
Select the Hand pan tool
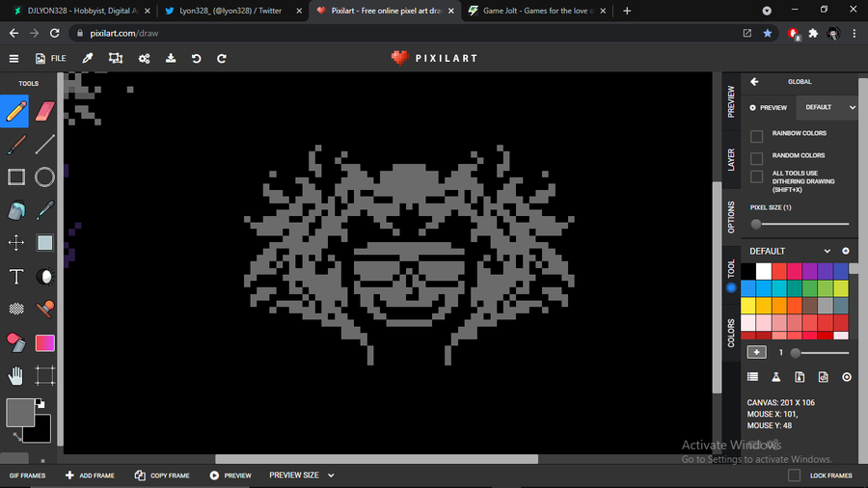(16, 376)
